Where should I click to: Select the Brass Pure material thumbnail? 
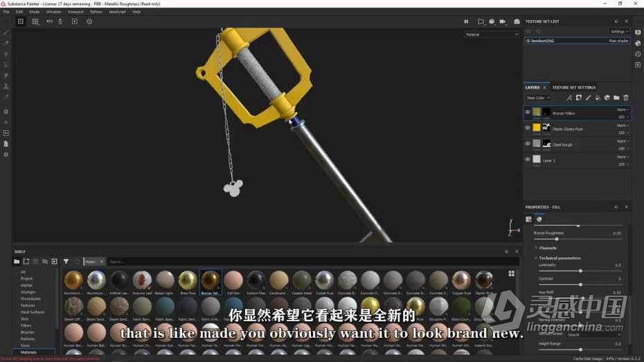tap(188, 282)
